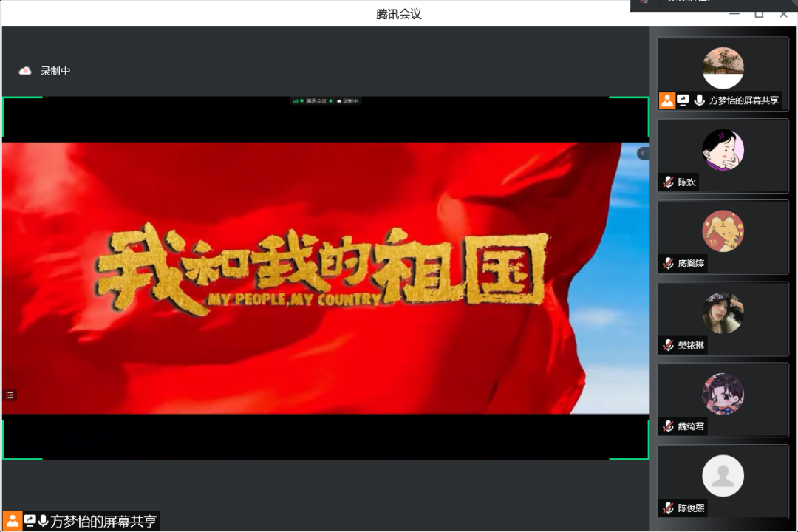Click the cloud recording icon beside 录制中
798x532 pixels.
25,71
